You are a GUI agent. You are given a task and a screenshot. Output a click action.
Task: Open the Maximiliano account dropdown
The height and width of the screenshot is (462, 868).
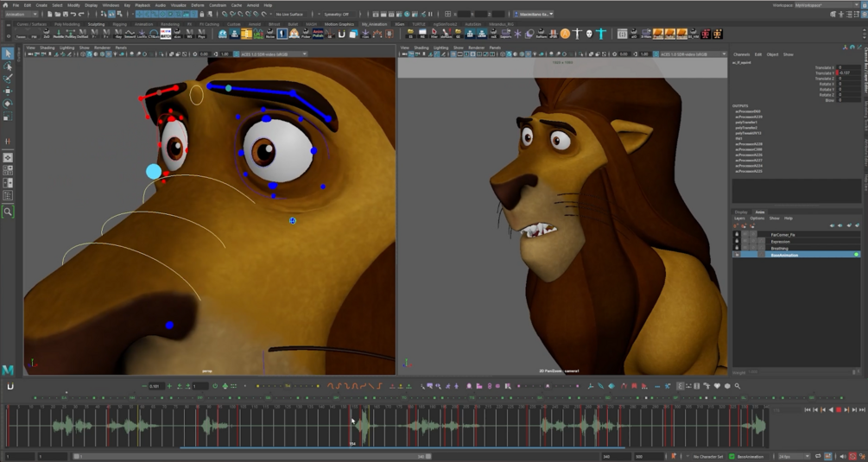click(534, 14)
